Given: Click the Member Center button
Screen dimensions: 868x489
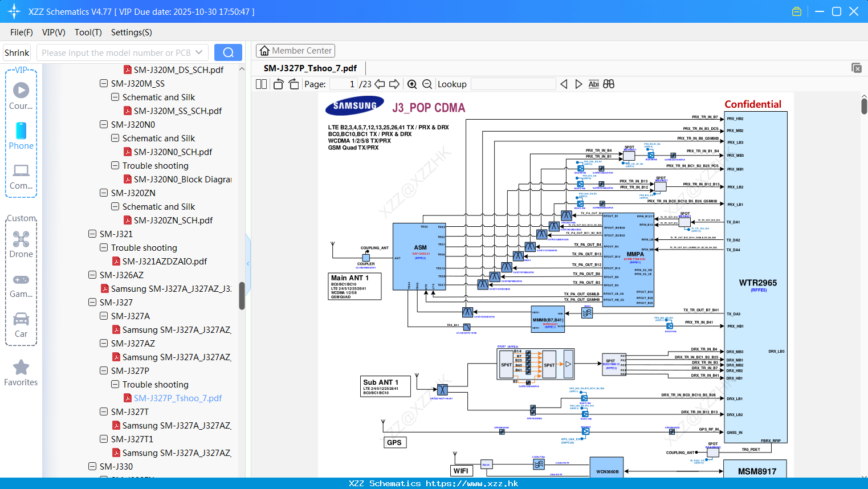Looking at the screenshot, I should click(x=295, y=50).
